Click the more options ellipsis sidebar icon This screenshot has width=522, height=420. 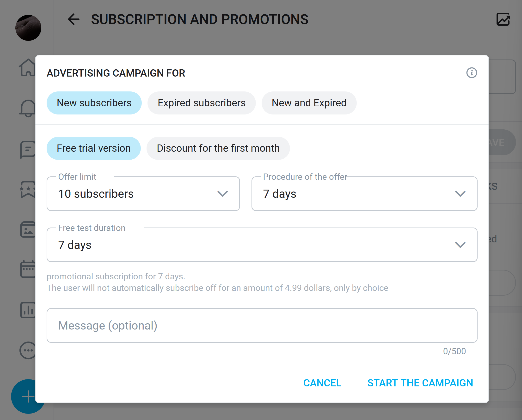[x=28, y=350]
